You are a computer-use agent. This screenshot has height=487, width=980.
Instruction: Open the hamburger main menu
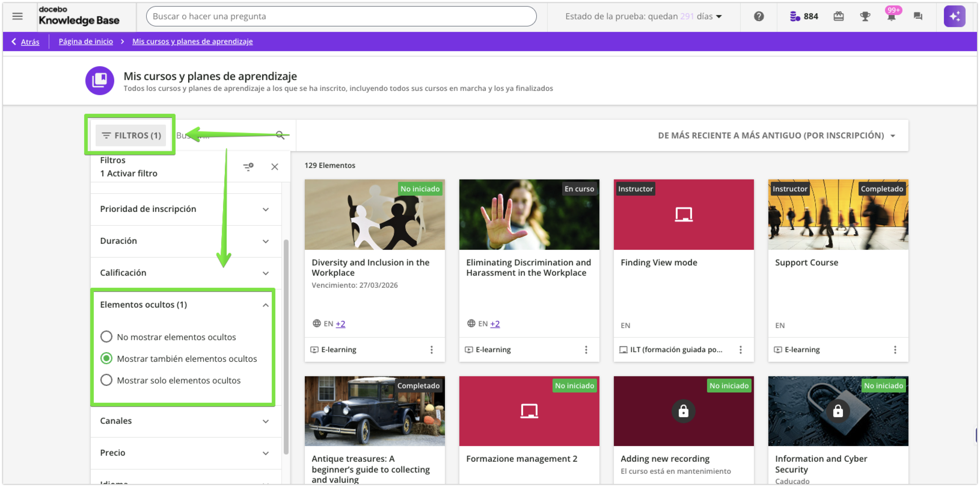coord(17,16)
